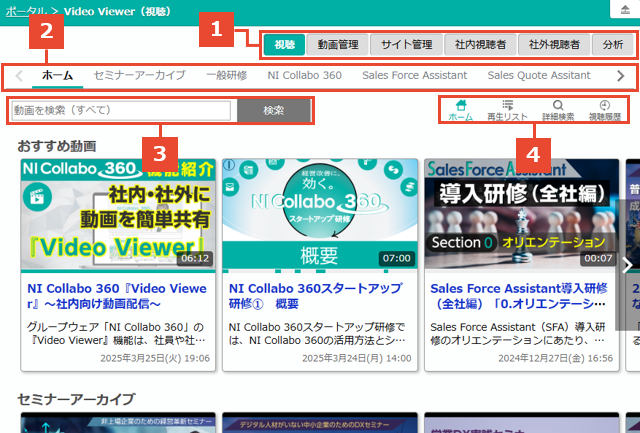The height and width of the screenshot is (433, 640).
Task: Open the Video Viewer 機能紹介 thumbnail
Action: [x=118, y=215]
